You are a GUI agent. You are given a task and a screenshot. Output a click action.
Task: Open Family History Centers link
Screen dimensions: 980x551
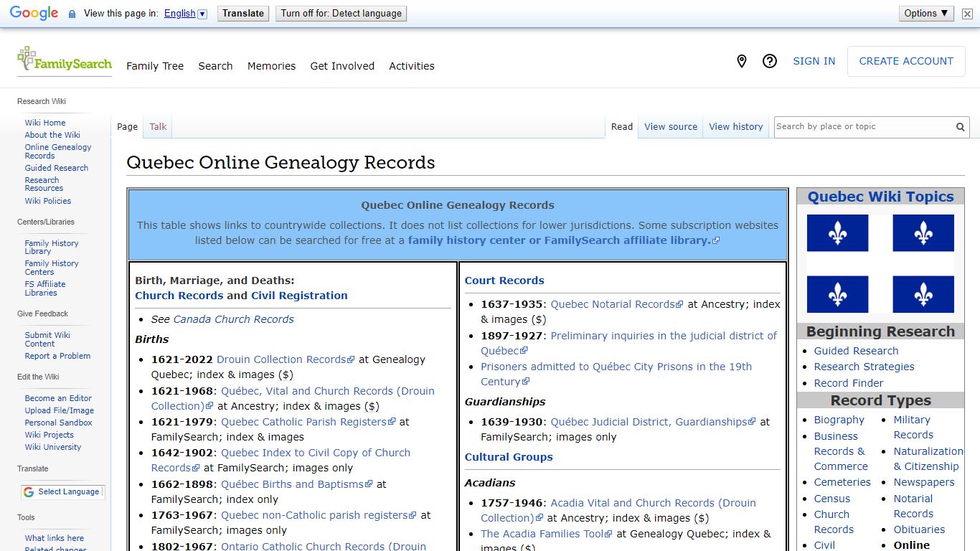[x=52, y=268]
